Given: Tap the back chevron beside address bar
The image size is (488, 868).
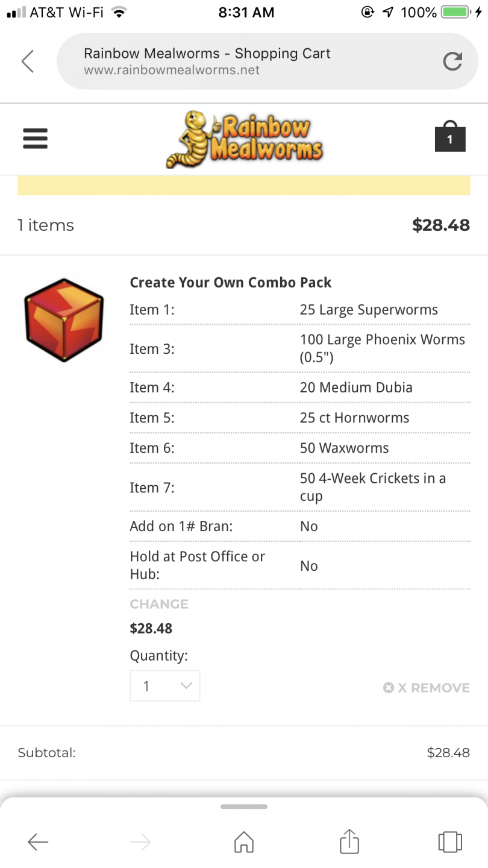Looking at the screenshot, I should (x=28, y=61).
